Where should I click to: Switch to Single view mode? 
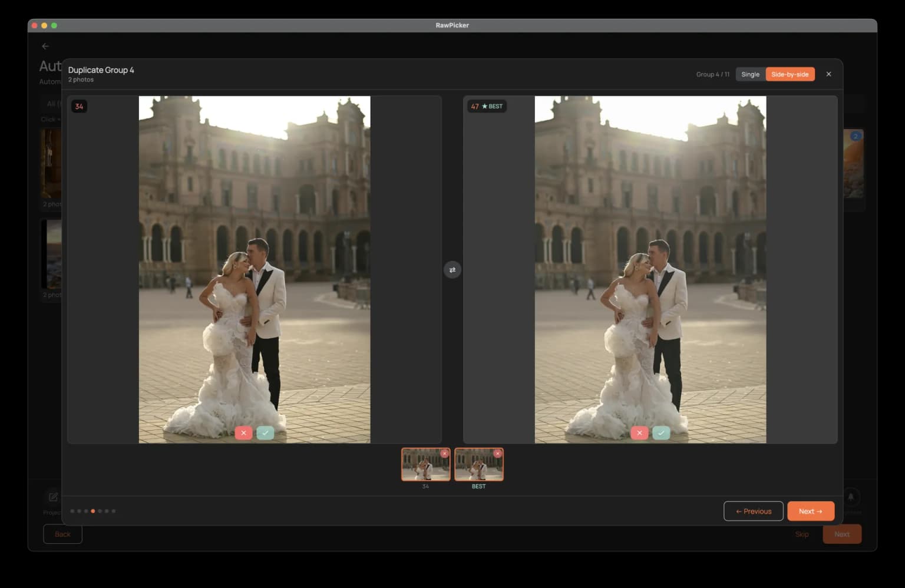(x=750, y=74)
